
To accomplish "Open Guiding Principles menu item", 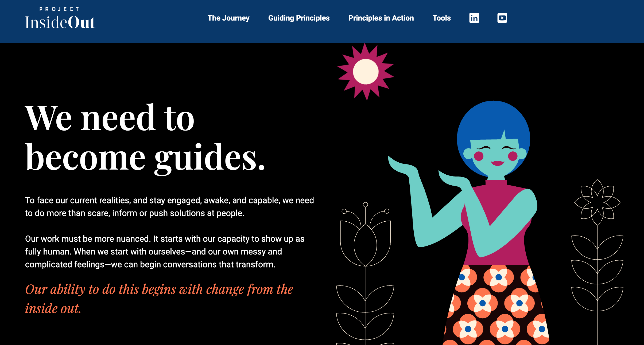I will click(x=299, y=18).
